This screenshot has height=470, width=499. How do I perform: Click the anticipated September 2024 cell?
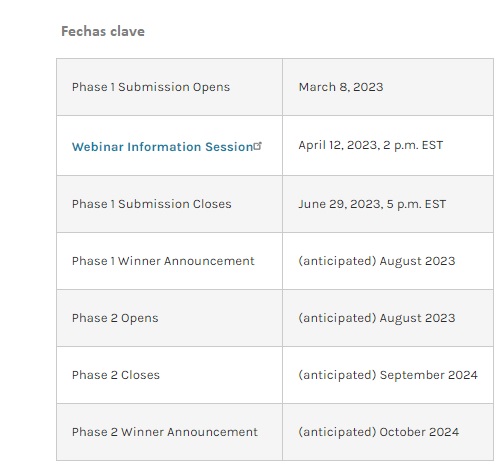[388, 375]
